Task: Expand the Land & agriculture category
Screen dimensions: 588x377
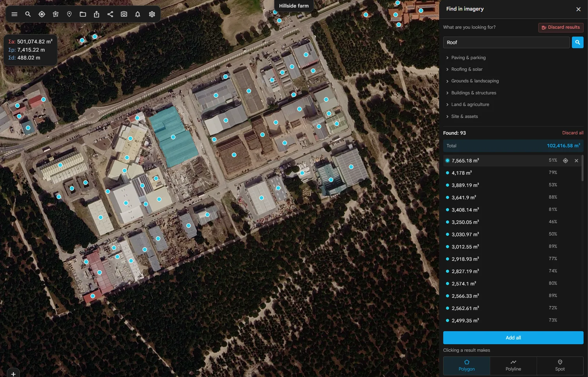Action: [467, 104]
